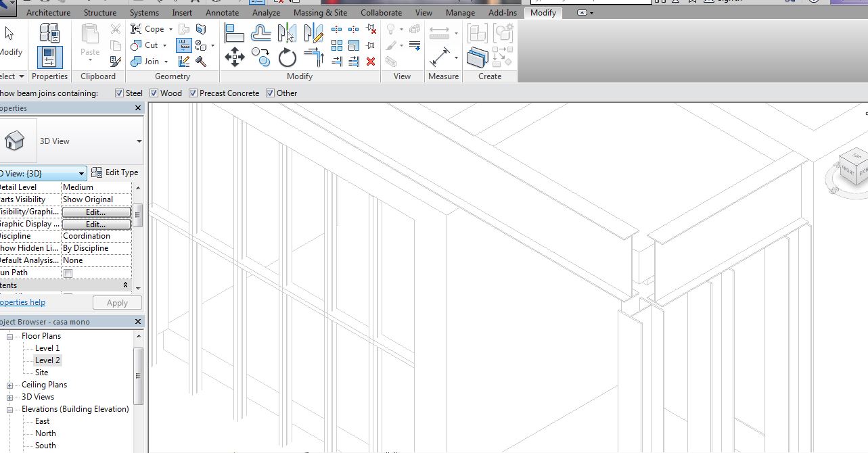Image resolution: width=868 pixels, height=453 pixels.
Task: Open the Join geometry dropdown arrow
Action: pos(166,62)
